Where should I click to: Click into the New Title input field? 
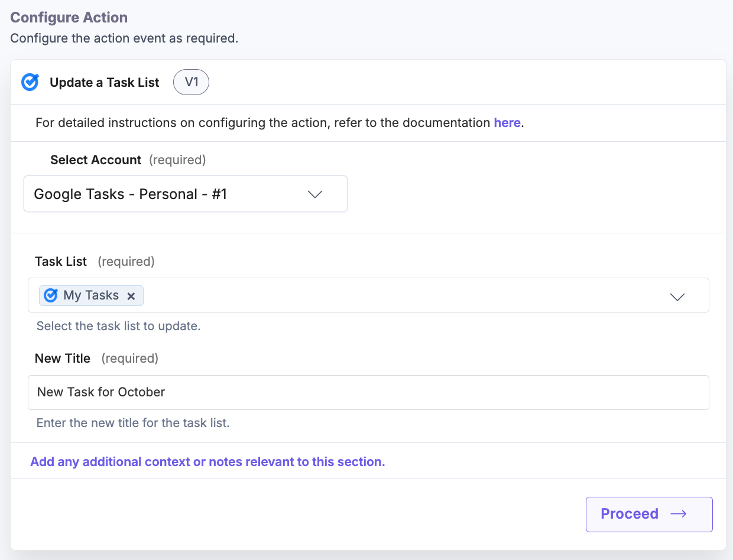tap(368, 392)
